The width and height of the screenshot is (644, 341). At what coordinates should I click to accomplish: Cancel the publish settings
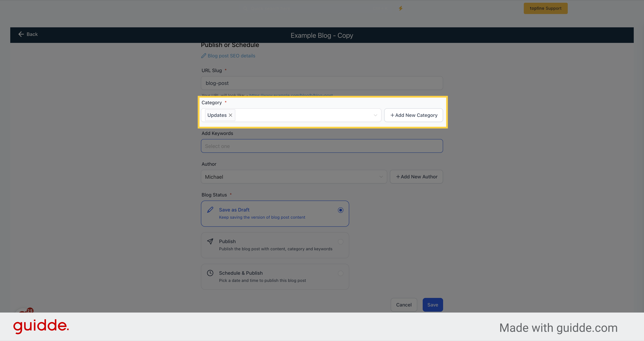click(x=404, y=305)
